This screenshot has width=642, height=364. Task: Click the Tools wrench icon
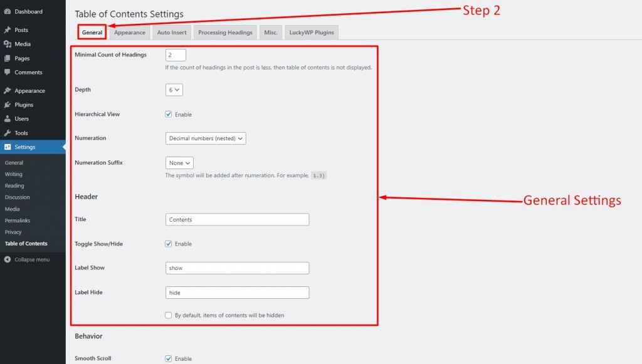click(8, 133)
